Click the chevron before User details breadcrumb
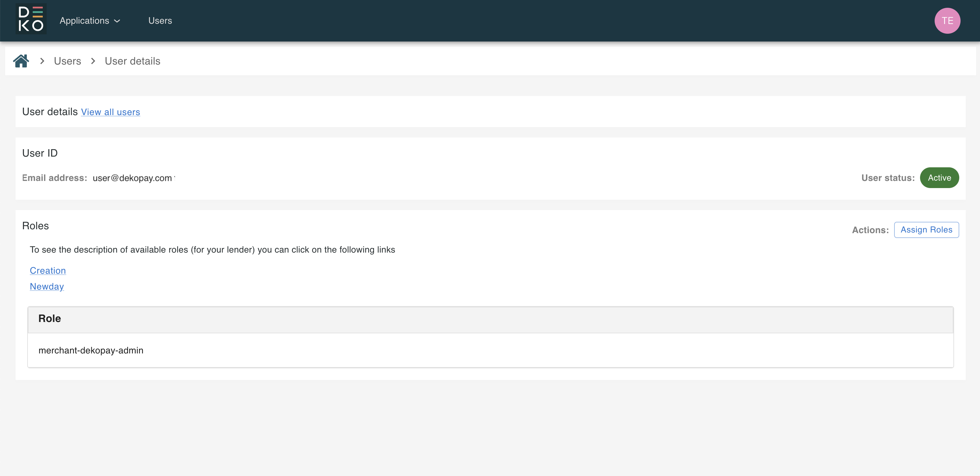Image resolution: width=980 pixels, height=476 pixels. (x=93, y=61)
